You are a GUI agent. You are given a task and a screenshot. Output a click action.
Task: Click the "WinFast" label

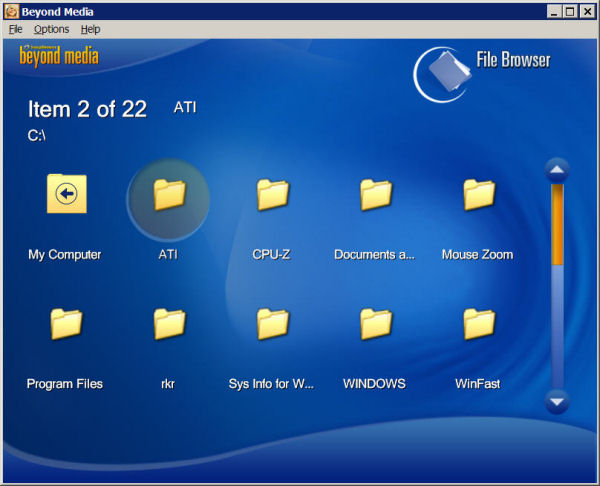(x=478, y=384)
